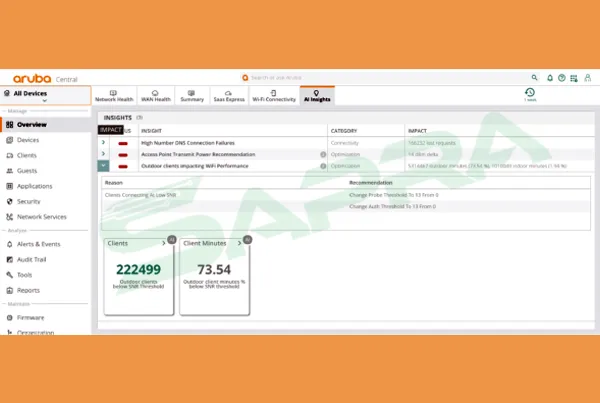The image size is (600, 403).
Task: Open the Wi-Fi Connectivity tab
Action: tap(273, 96)
